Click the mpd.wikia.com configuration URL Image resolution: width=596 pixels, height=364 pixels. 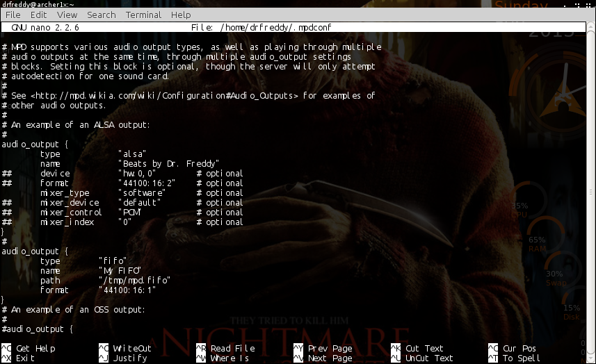[x=165, y=96]
